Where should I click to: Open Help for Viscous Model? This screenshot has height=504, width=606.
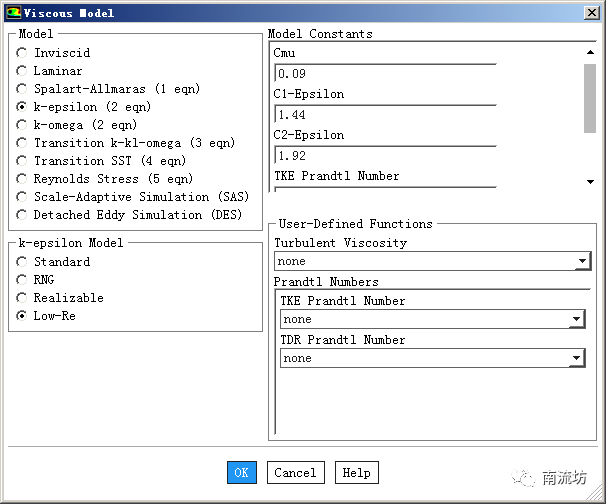click(356, 473)
